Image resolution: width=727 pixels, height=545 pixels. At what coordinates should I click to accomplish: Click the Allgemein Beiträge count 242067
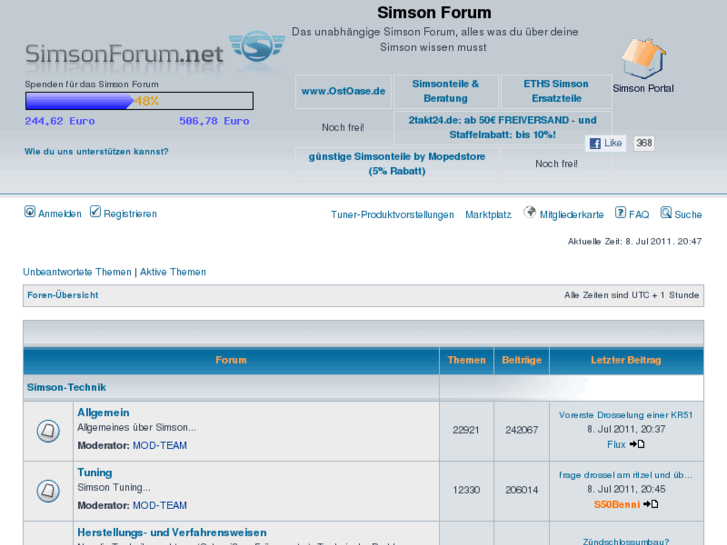click(x=522, y=430)
